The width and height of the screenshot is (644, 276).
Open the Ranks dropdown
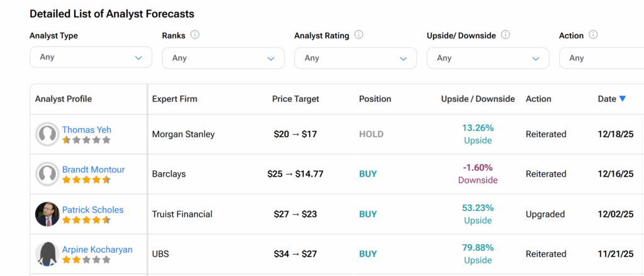coord(223,58)
